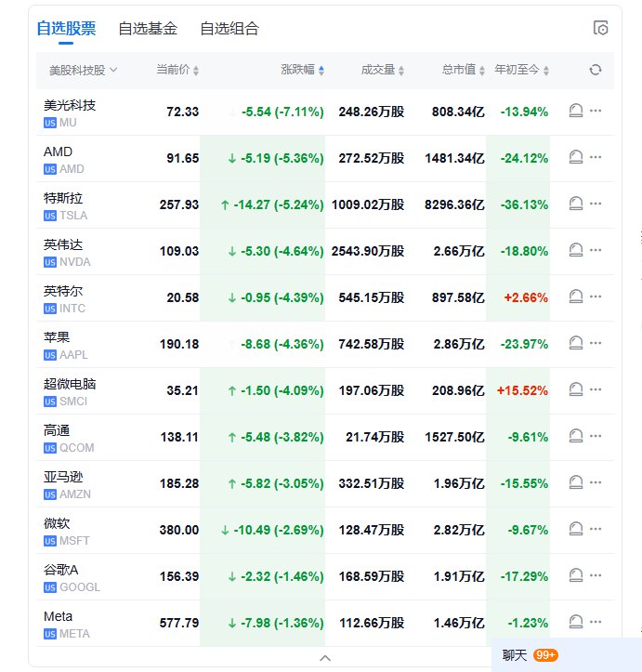Screen dimensions: 642x672
Task: Set alert bell for 微软 MSFT
Action: pyautogui.click(x=576, y=529)
